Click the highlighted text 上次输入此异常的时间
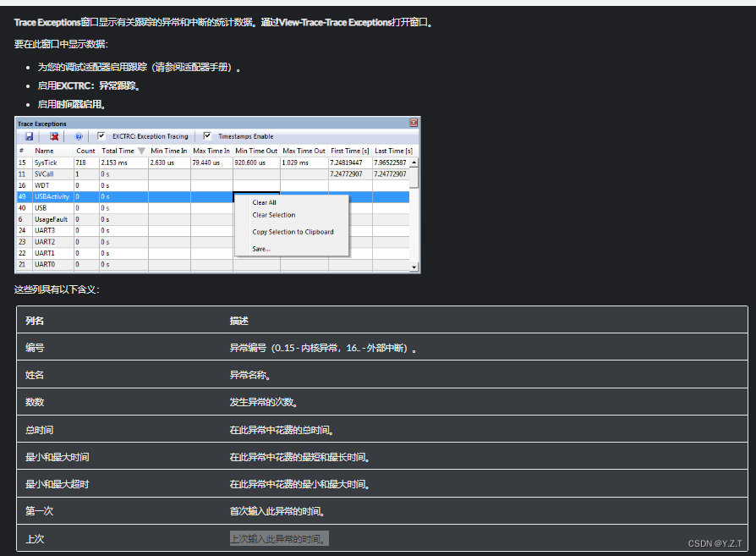756x556 pixels. pyautogui.click(x=279, y=538)
